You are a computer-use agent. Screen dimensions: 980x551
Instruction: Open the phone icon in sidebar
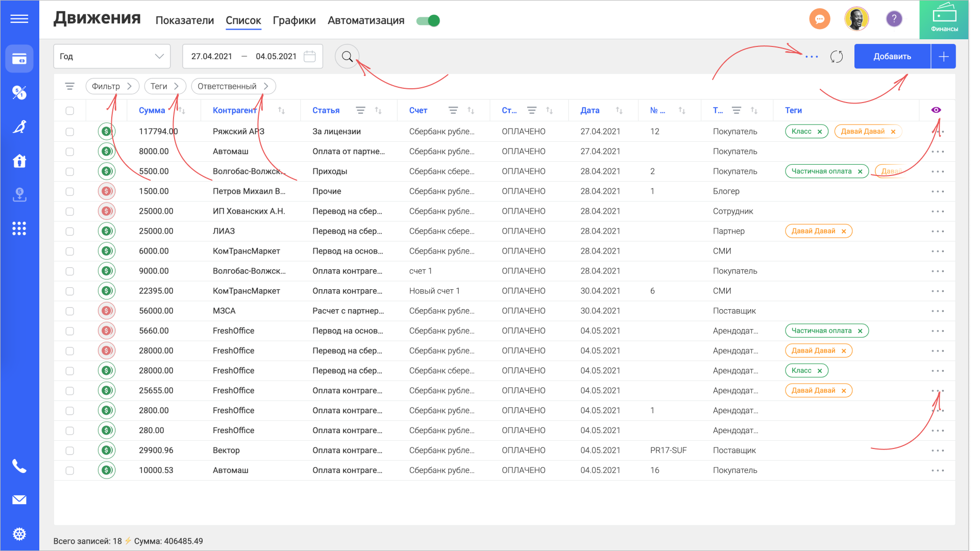[x=19, y=466]
